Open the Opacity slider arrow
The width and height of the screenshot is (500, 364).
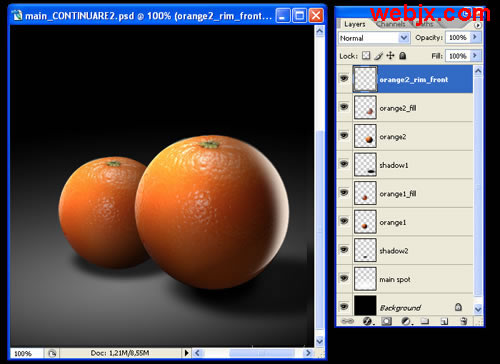(475, 37)
